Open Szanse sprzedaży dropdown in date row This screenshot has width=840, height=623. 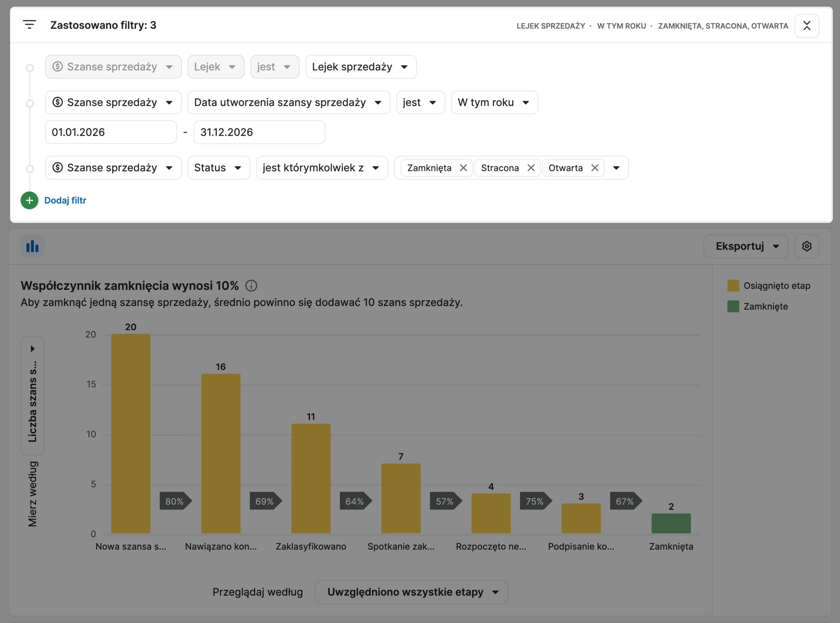(x=113, y=102)
